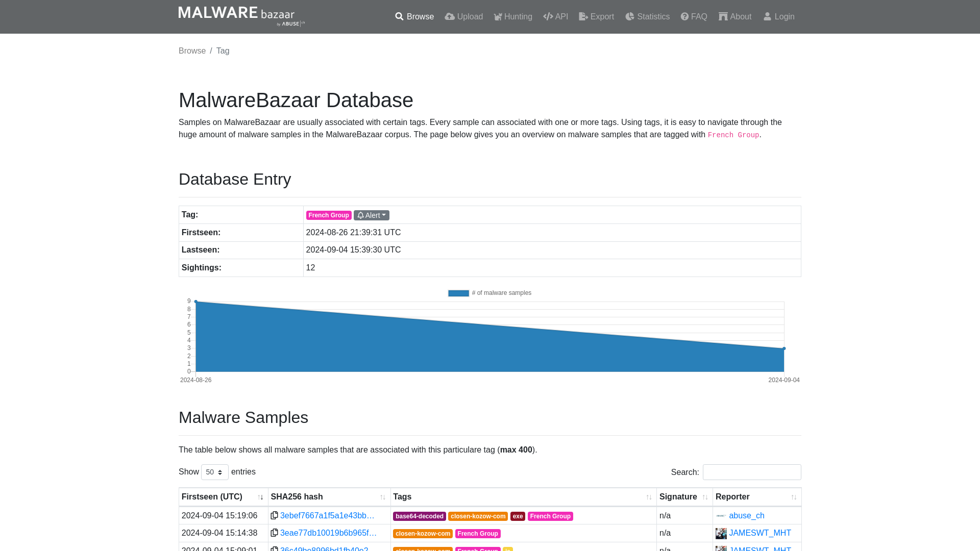Click the 2024-09-04 data point on the chart
Screen dimensions: 980x551
784,348
